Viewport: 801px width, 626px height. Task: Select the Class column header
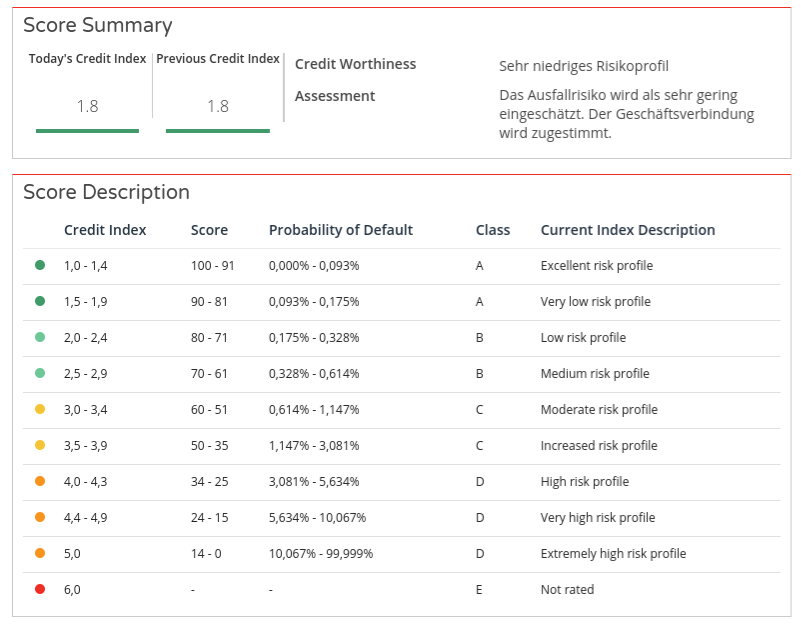492,230
